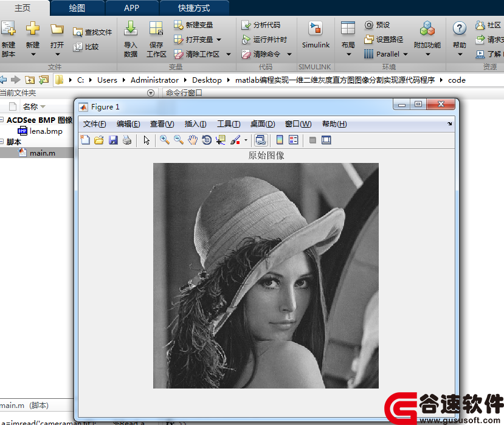This screenshot has width=504, height=425.
Task: Go forward with the right arrow in address bar
Action: (15, 80)
